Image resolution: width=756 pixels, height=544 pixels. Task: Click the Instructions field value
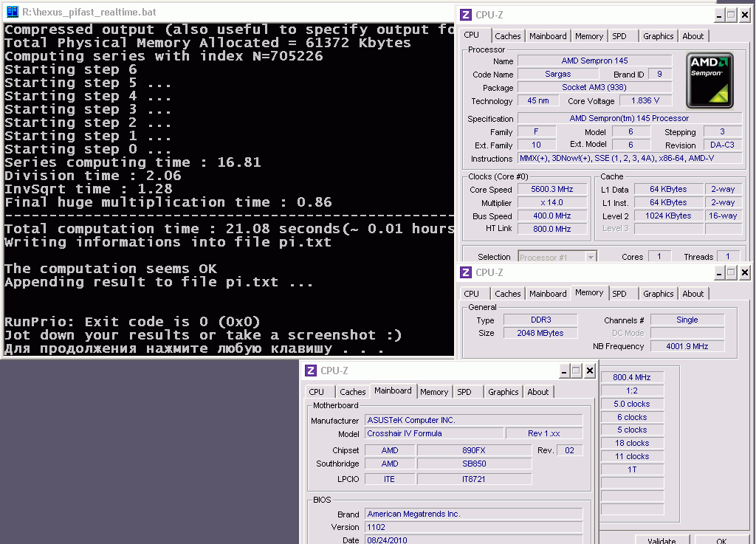[x=629, y=158]
